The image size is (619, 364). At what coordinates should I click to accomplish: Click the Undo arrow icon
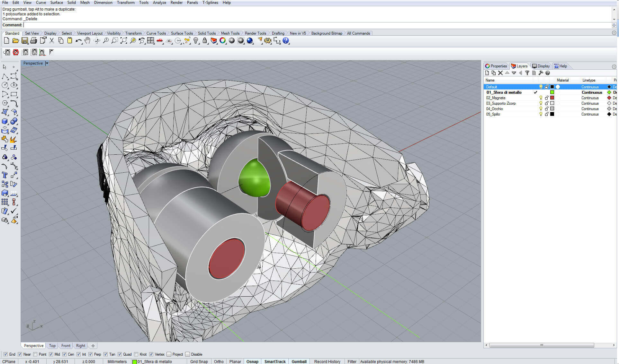[78, 41]
